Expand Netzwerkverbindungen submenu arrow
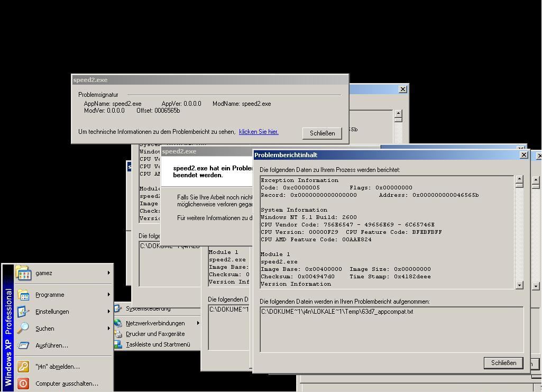 (198, 323)
